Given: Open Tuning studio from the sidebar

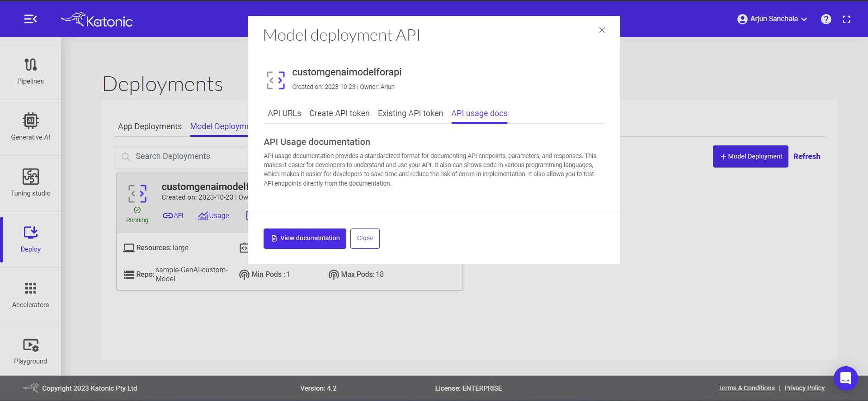Looking at the screenshot, I should click(x=30, y=183).
